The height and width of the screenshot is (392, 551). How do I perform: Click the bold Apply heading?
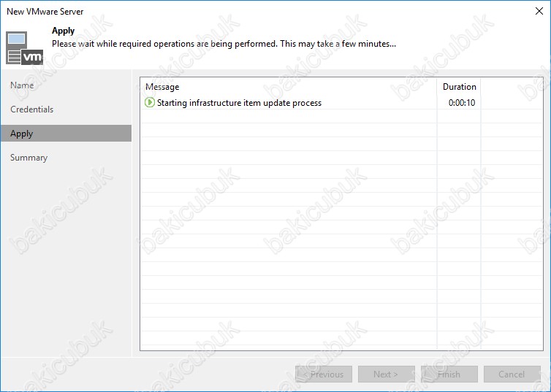(x=64, y=31)
